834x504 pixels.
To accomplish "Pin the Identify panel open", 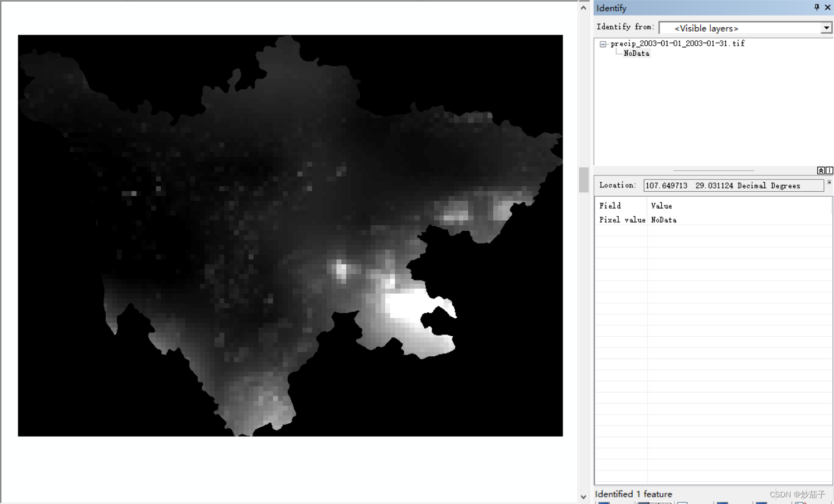I will pos(816,7).
